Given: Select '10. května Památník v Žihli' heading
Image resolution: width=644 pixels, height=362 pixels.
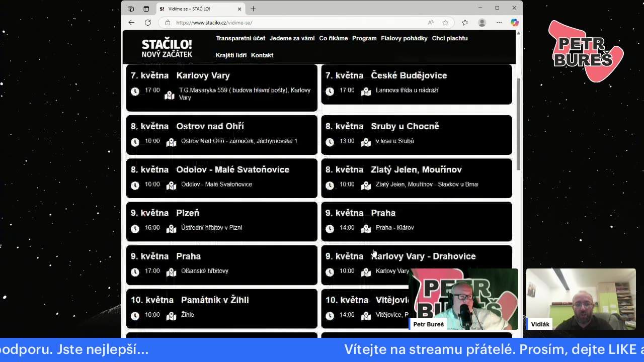Looking at the screenshot, I should (190, 300).
